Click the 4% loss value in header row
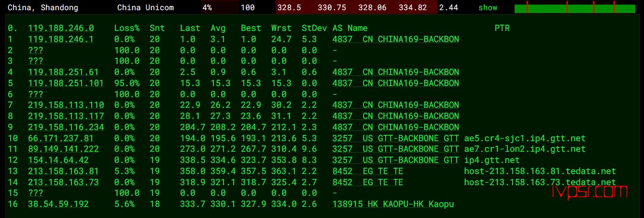This screenshot has height=218, width=644. coord(207,8)
